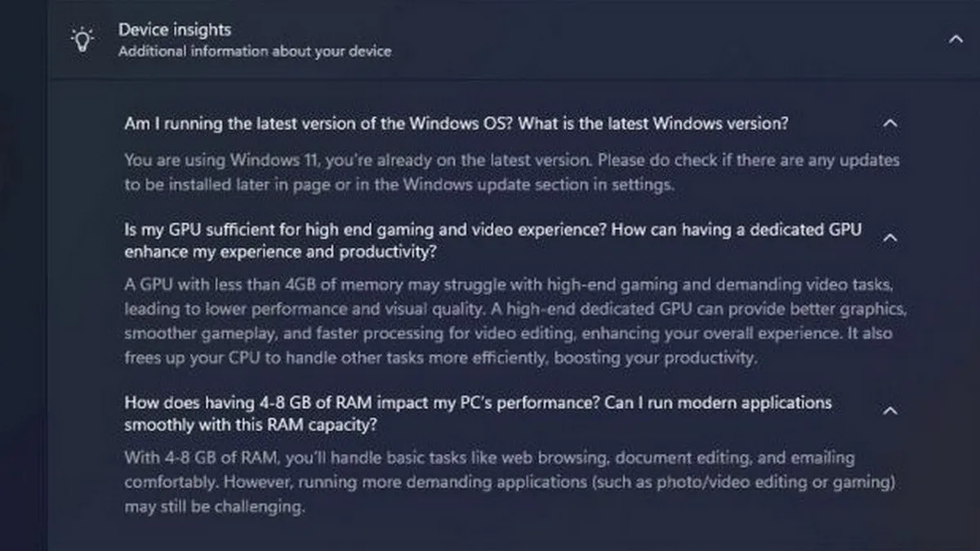Screen dimensions: 980x551
Task: Collapse the Device insights section chevron
Action: 955,39
